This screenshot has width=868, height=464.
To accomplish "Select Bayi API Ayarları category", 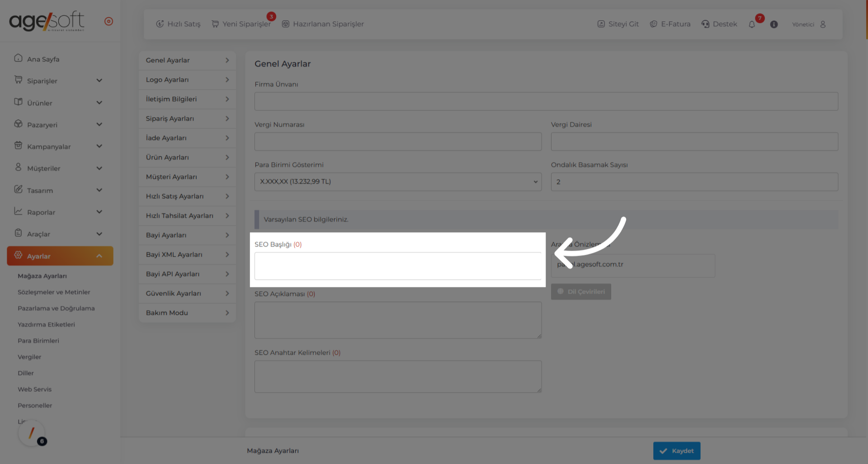I will coord(187,274).
